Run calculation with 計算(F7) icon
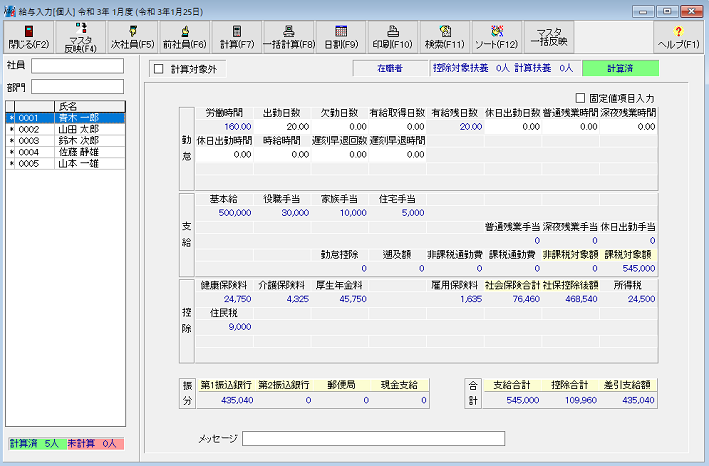 [x=236, y=38]
